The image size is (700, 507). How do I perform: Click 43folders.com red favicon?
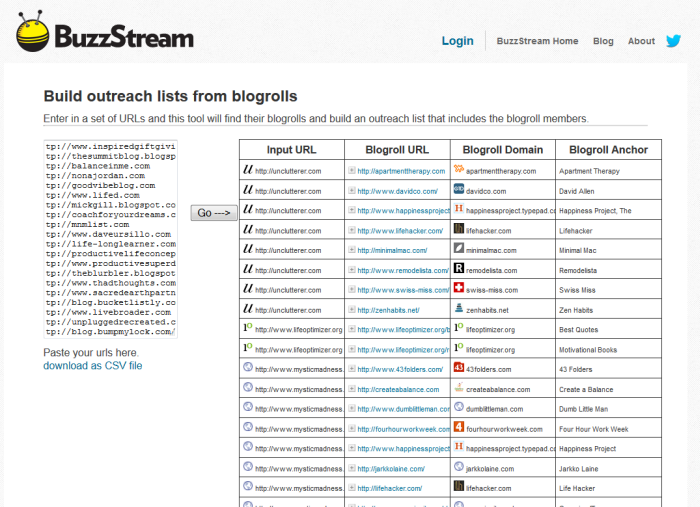[459, 367]
